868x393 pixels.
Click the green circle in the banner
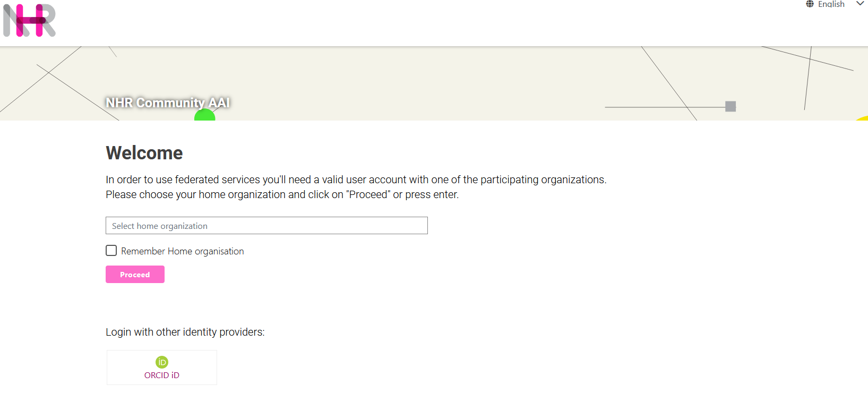(205, 115)
